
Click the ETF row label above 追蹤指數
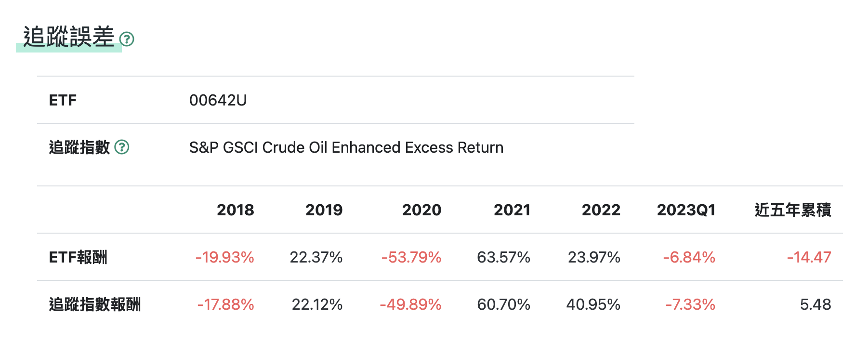pos(63,100)
